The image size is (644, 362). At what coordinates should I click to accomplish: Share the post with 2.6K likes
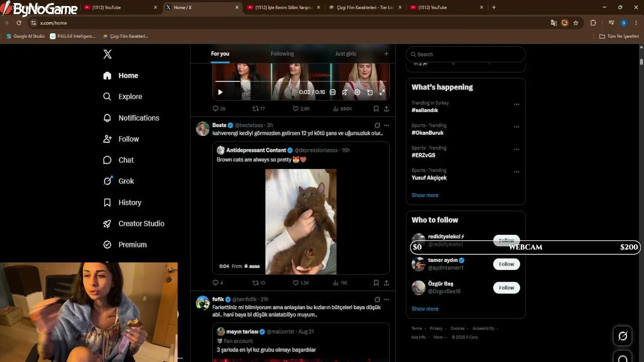tap(386, 109)
